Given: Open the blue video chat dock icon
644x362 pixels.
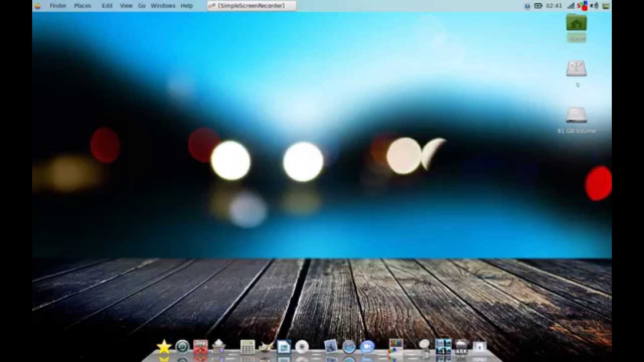Looking at the screenshot, I should click(x=367, y=346).
